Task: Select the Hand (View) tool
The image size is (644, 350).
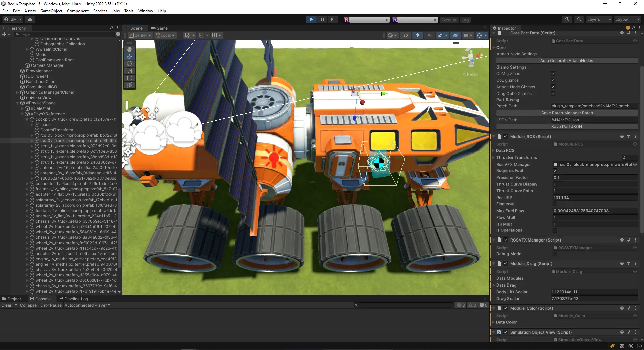Action: [x=129, y=49]
